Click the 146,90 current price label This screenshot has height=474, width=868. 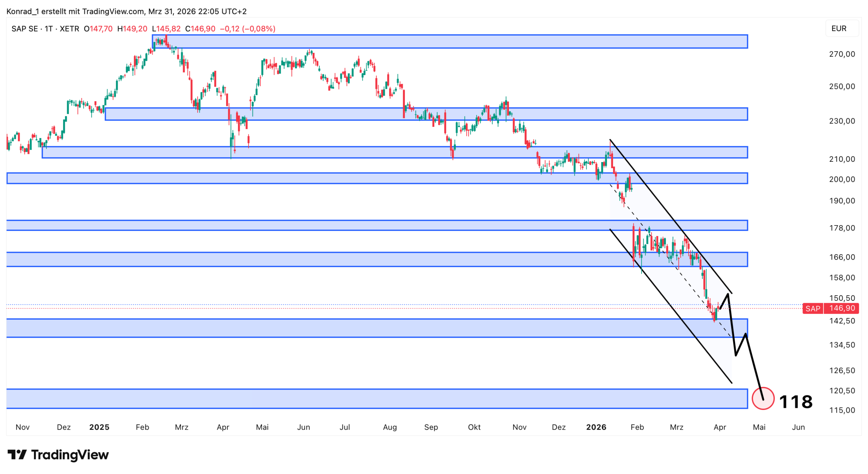coord(842,308)
